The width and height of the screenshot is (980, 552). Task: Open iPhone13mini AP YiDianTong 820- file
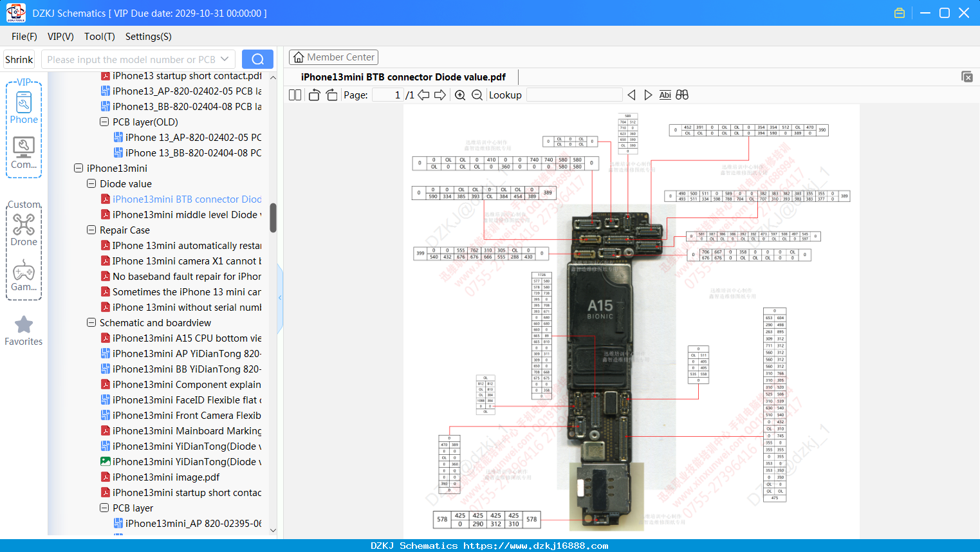[x=187, y=353]
